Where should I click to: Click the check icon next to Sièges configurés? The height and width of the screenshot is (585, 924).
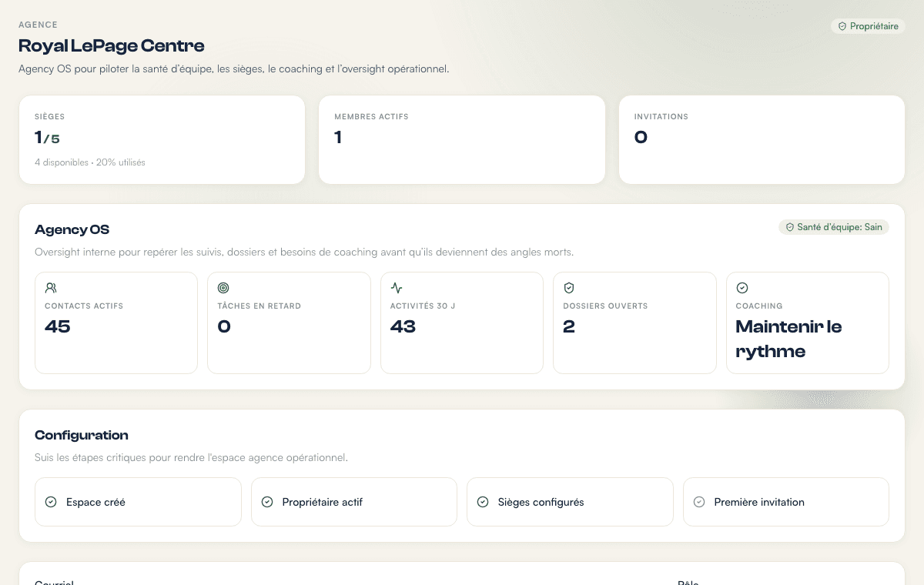pos(483,502)
